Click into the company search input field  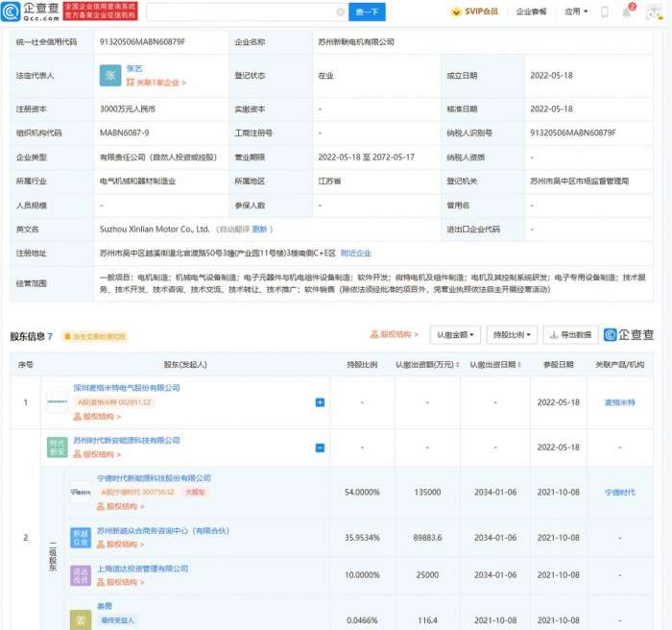tap(240, 12)
